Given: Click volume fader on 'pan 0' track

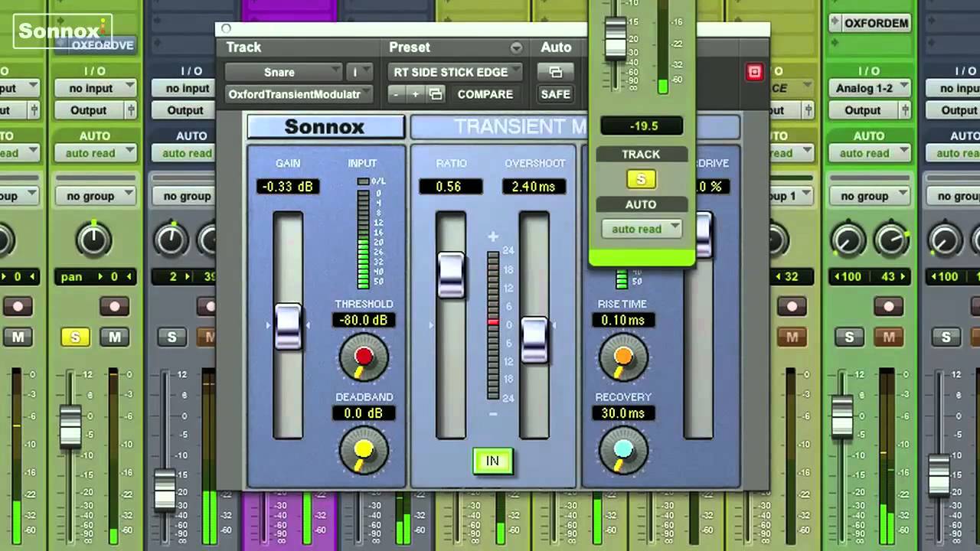Looking at the screenshot, I should (70, 427).
